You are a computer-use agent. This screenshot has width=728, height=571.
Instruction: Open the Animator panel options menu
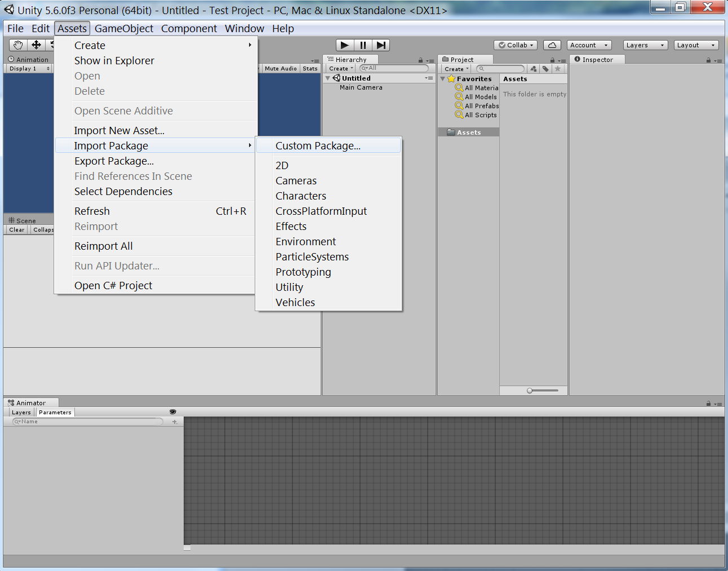(718, 404)
